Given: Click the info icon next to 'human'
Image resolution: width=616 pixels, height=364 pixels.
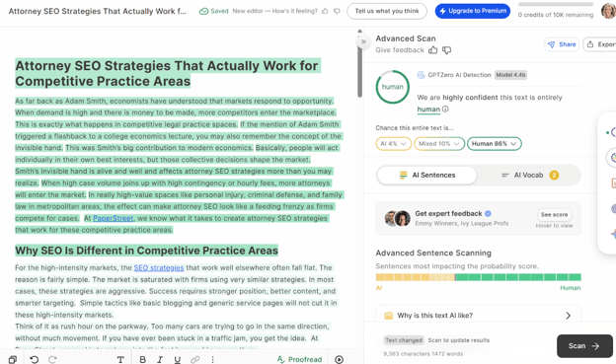Looking at the screenshot, I should tap(445, 109).
